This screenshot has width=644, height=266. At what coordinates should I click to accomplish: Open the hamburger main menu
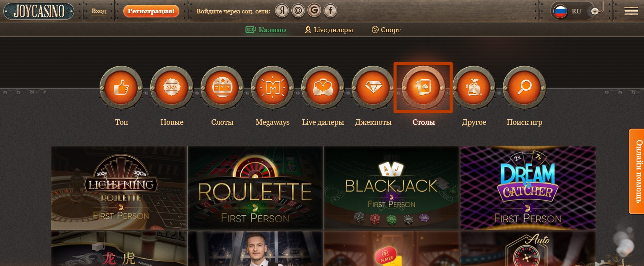click(x=631, y=11)
